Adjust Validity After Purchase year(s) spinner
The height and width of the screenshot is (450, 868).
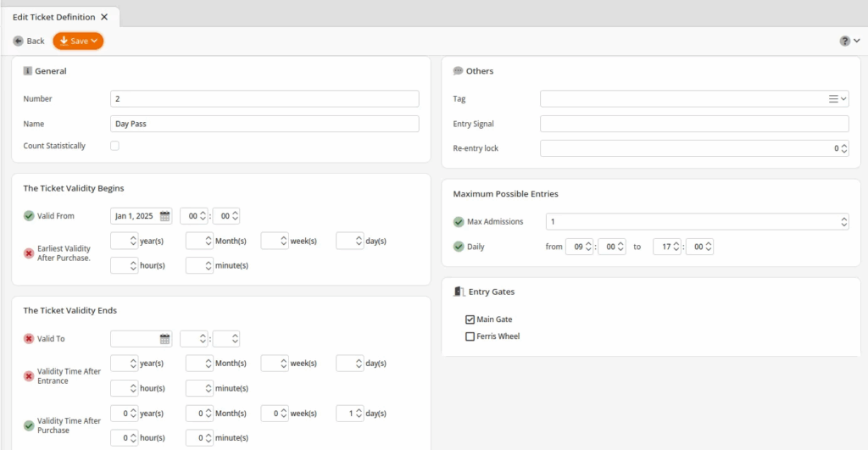[133, 414]
